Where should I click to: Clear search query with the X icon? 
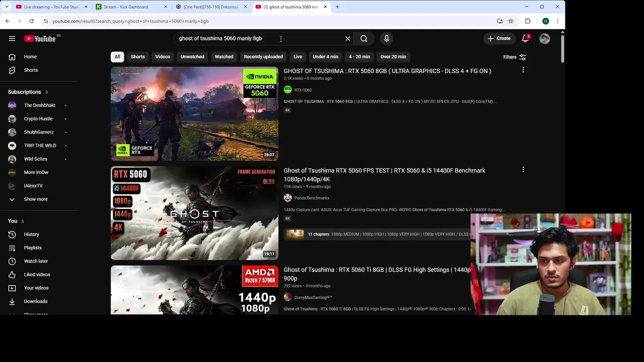(x=348, y=39)
